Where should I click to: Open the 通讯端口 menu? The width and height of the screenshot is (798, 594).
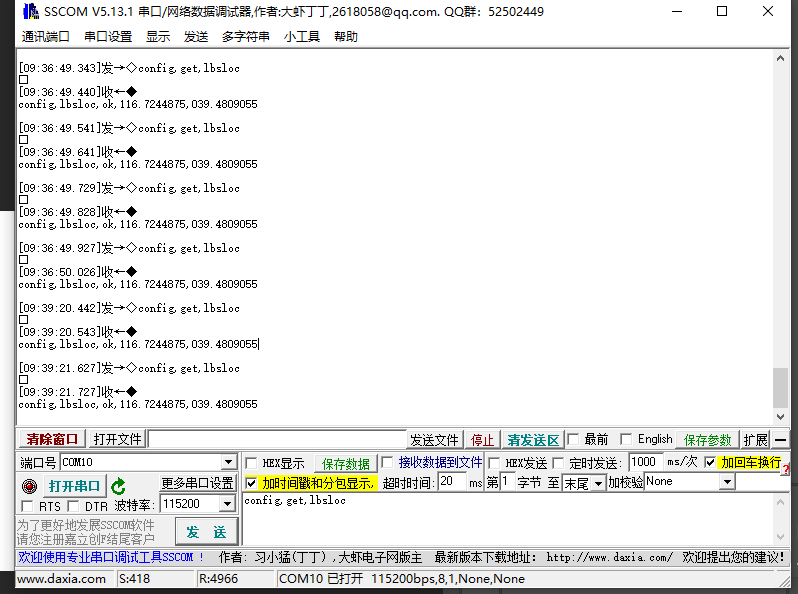point(45,37)
